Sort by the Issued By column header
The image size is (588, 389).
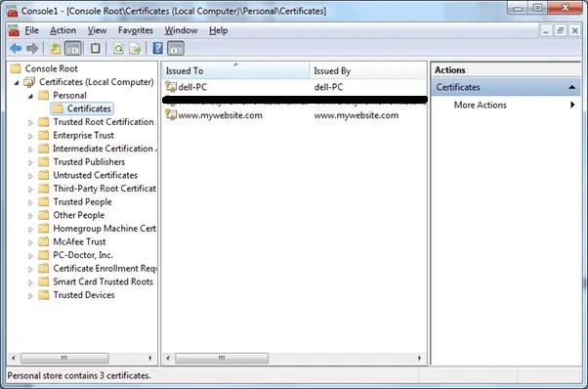tap(368, 71)
